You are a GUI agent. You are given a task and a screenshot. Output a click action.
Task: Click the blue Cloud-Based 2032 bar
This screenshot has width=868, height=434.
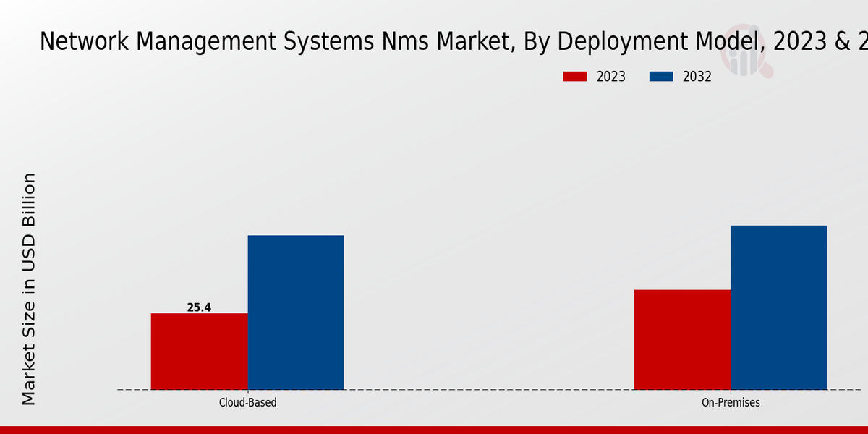click(296, 312)
